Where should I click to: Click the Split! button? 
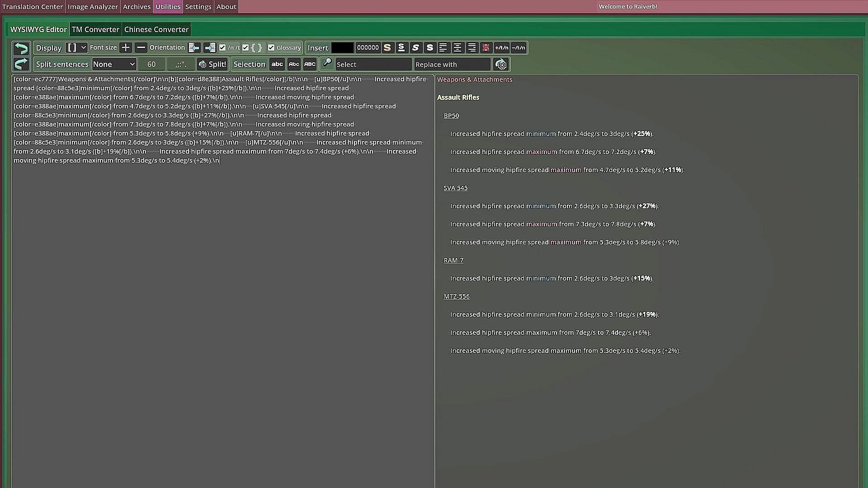[x=212, y=64]
